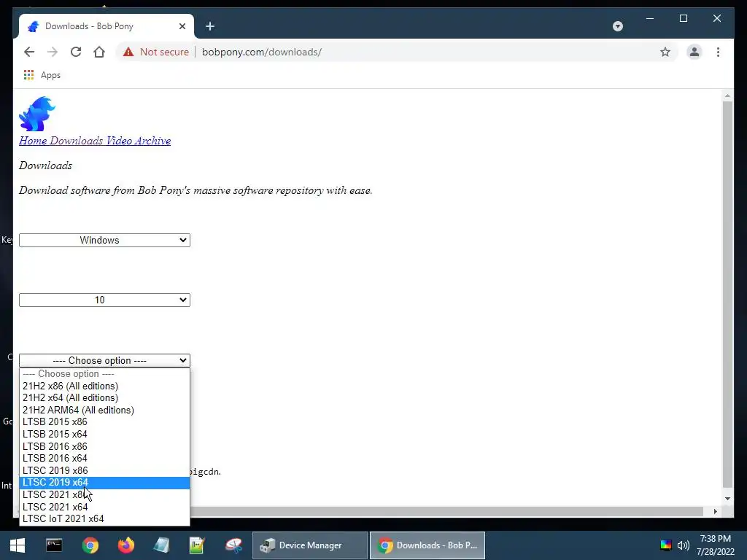Open the version 10 dropdown
747x560 pixels.
(104, 300)
